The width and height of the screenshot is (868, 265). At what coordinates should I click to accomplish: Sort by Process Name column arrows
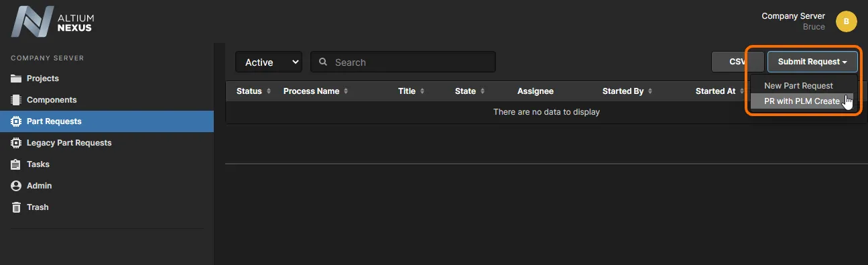(x=347, y=91)
